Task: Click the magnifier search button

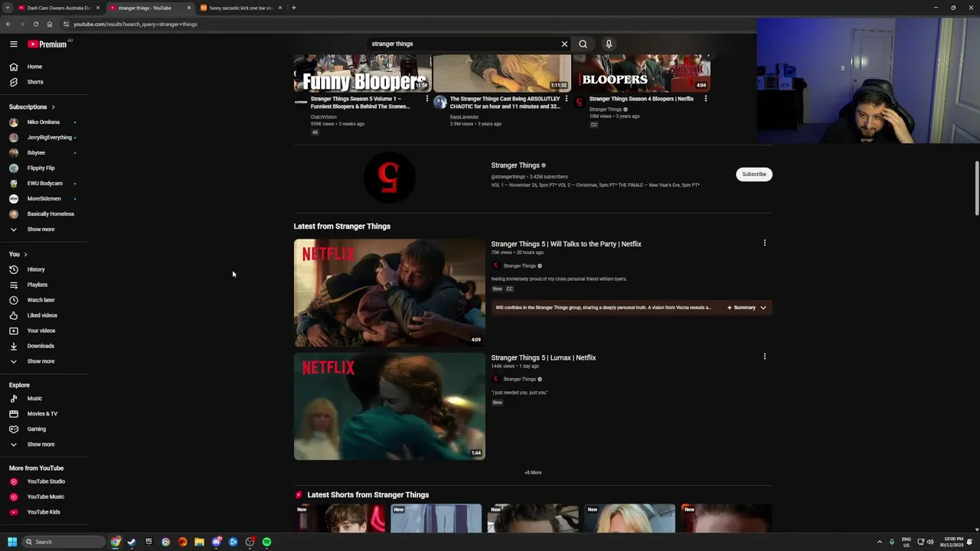Action: (583, 44)
